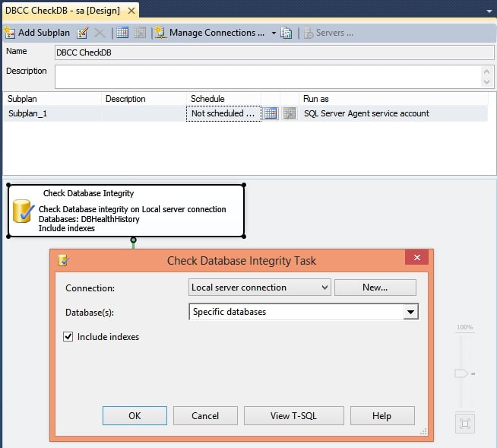Click the Schedule column header

click(x=223, y=99)
